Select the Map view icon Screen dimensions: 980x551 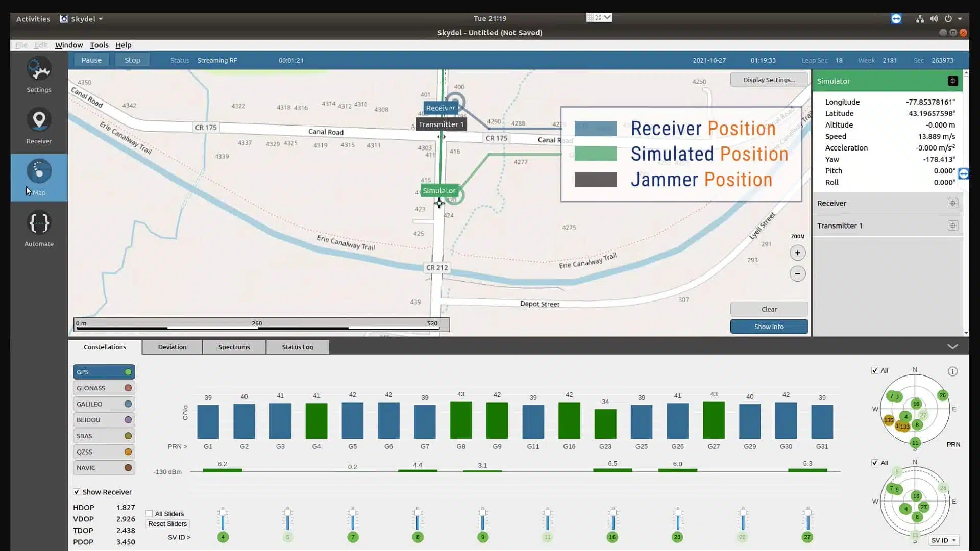pyautogui.click(x=38, y=177)
